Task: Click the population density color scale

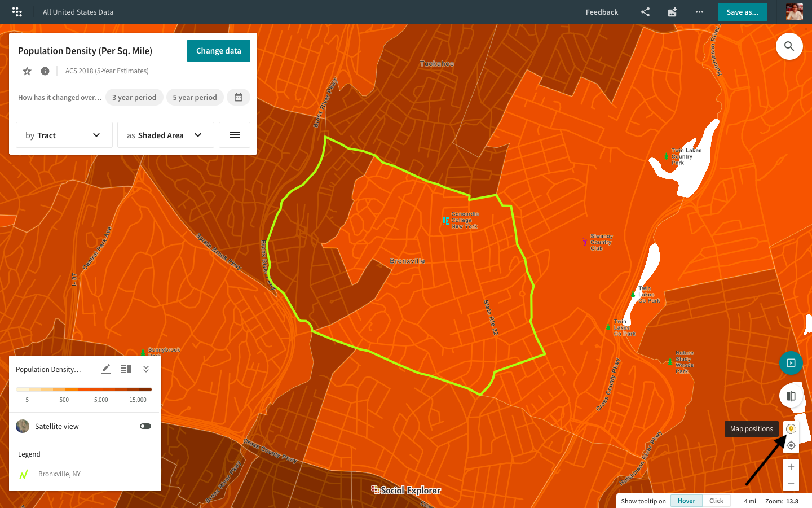Action: (83, 389)
